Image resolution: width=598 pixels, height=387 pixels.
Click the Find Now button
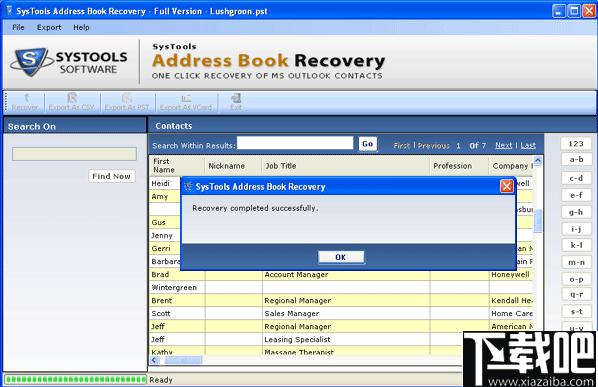pyautogui.click(x=112, y=176)
